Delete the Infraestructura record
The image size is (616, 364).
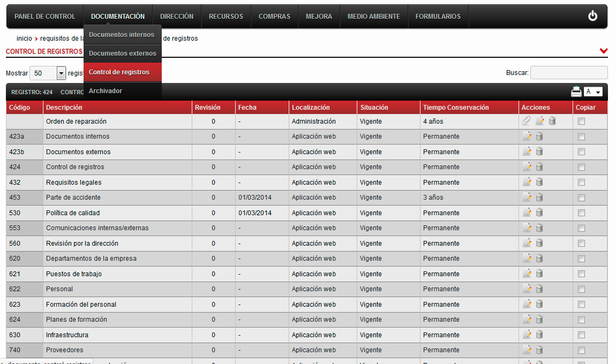[x=539, y=335]
